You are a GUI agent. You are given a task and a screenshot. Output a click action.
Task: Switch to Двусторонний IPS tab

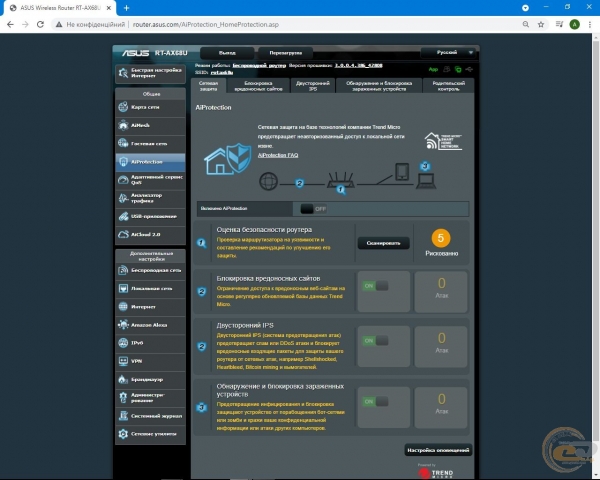[x=313, y=86]
